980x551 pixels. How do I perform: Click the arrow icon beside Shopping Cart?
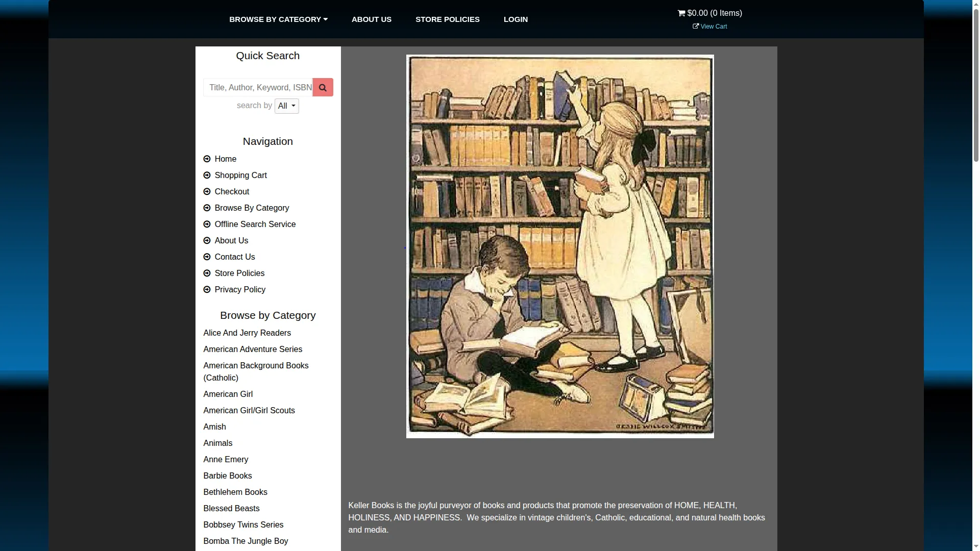pyautogui.click(x=207, y=176)
